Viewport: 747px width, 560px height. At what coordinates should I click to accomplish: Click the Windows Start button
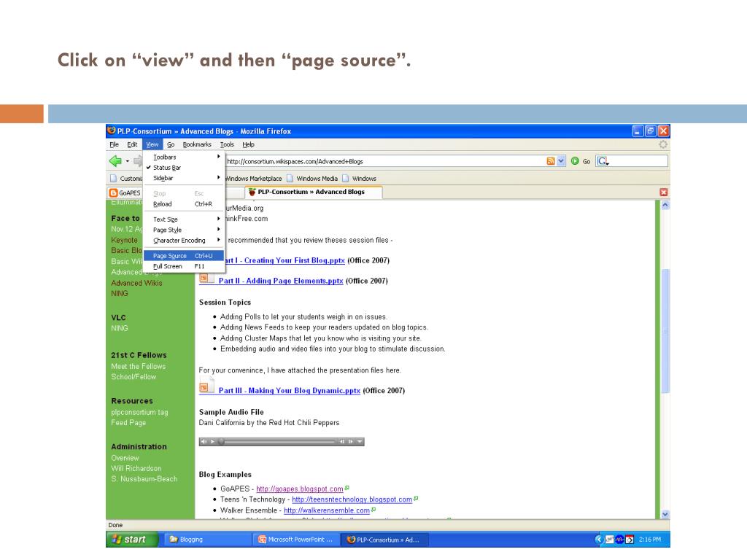(131, 540)
